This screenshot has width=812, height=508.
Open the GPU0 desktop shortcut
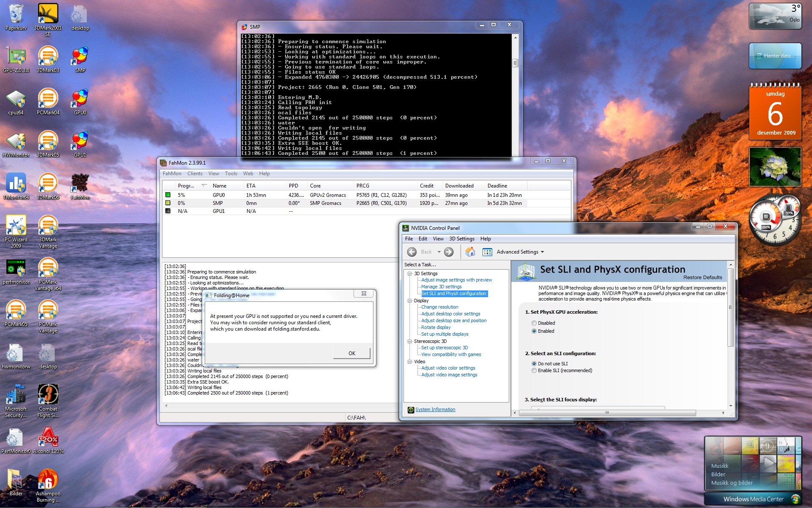80,102
